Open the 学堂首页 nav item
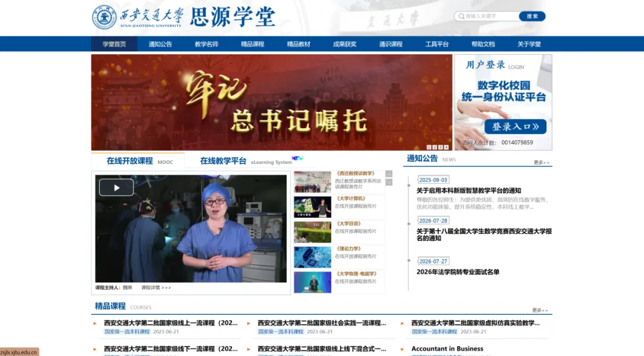This screenshot has height=356, width=644. (114, 44)
